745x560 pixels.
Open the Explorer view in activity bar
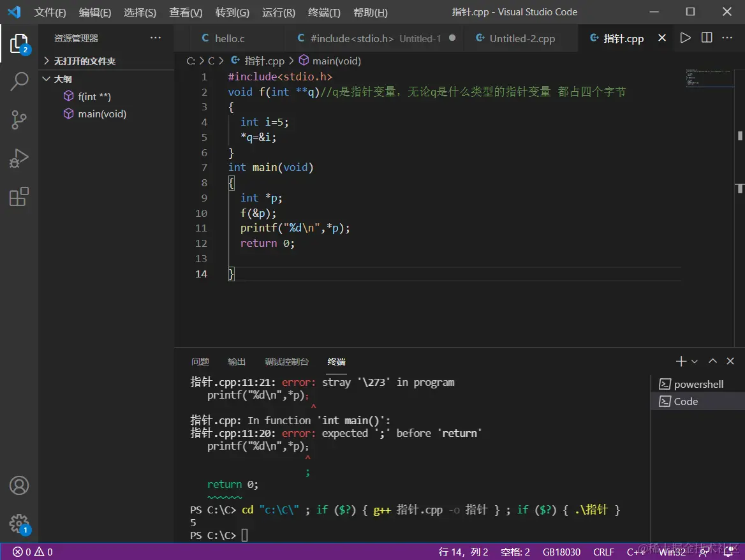point(19,44)
